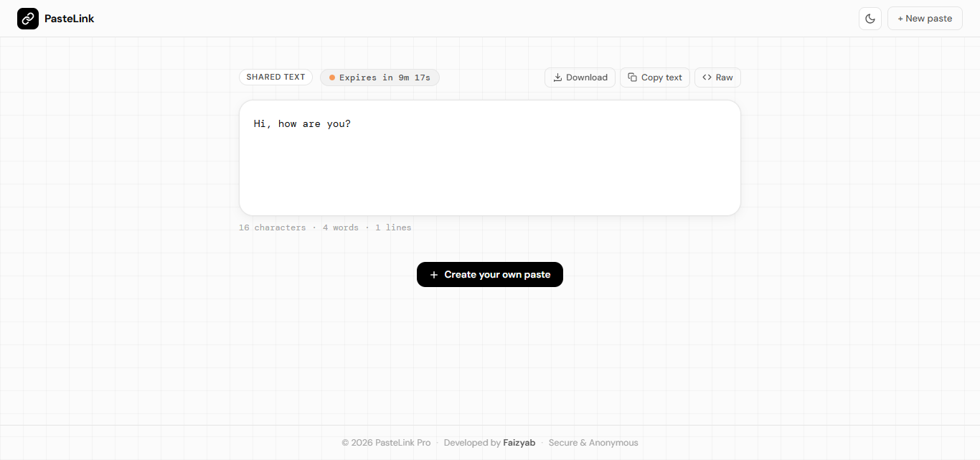Click Create your own paste button
Screen dimensions: 980x460
(x=490, y=275)
